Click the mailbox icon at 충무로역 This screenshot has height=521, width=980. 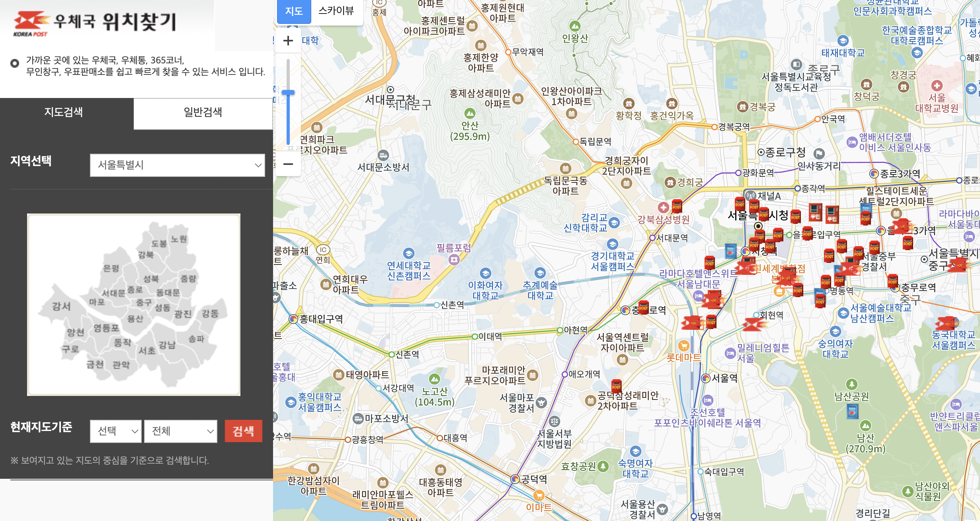(x=893, y=281)
